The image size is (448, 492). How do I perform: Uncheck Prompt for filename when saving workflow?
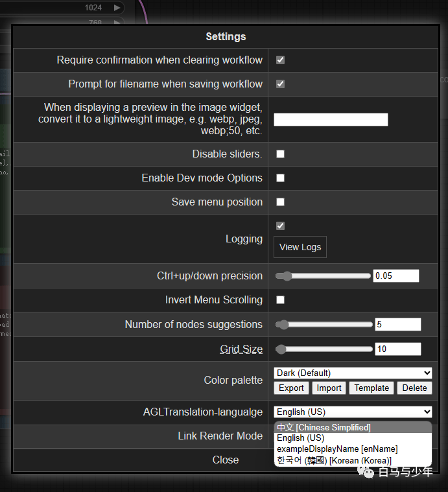coord(280,84)
